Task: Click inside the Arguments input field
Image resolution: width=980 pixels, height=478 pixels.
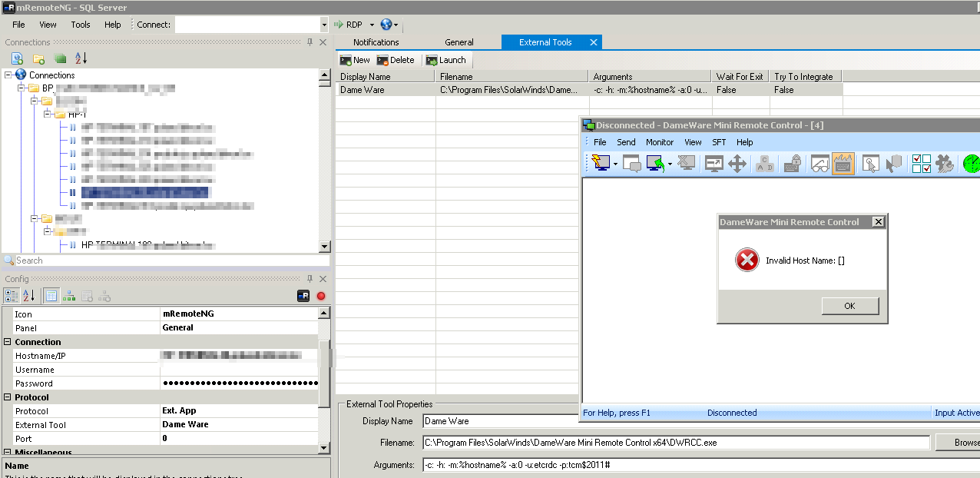Action: (614, 464)
